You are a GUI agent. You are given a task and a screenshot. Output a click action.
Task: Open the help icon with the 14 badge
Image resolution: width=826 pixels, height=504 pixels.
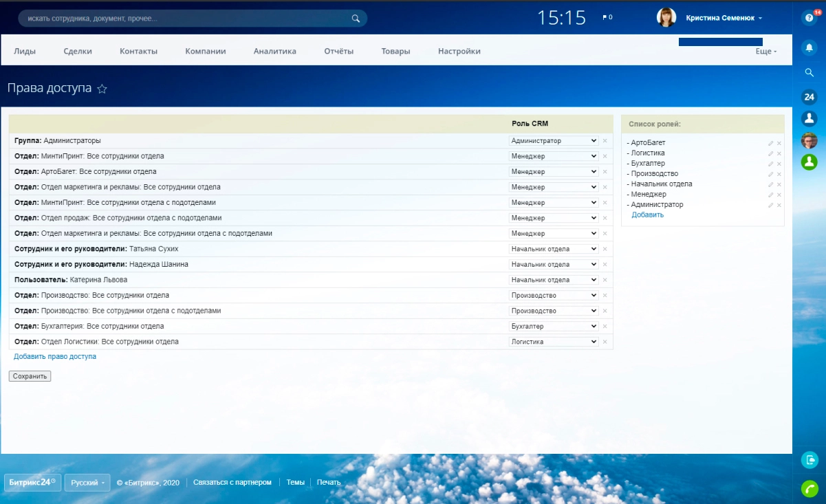pos(809,18)
